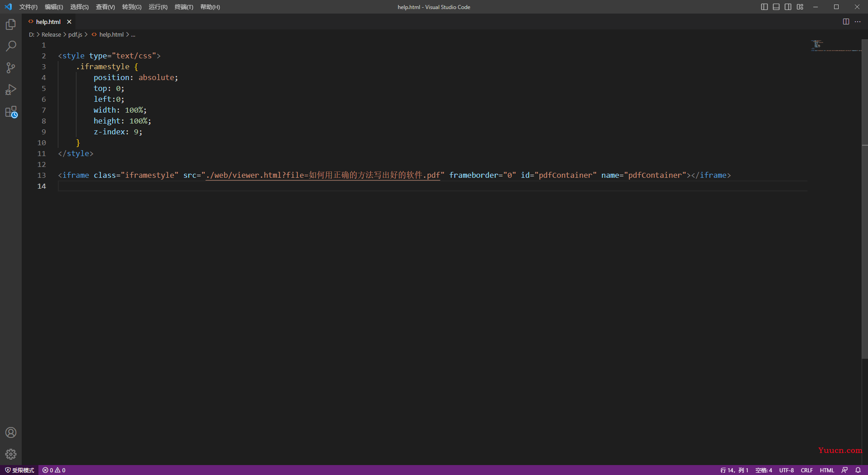This screenshot has width=868, height=475.
Task: Click the class="iframestyle" attribute
Action: [136, 175]
